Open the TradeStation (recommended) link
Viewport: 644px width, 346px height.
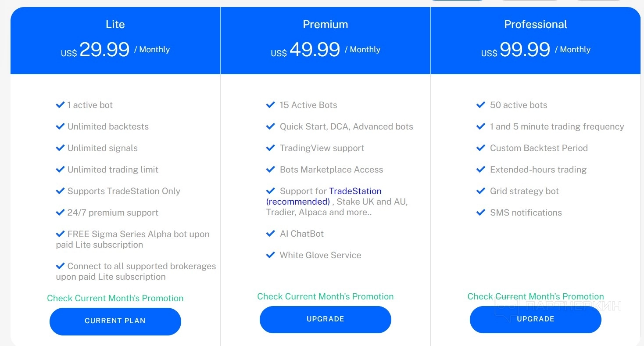[x=355, y=191]
